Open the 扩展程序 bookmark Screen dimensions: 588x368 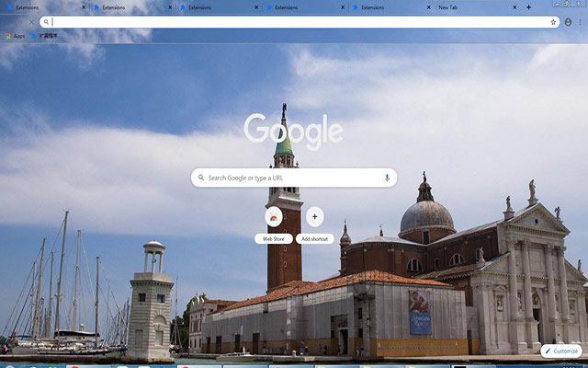(x=44, y=36)
